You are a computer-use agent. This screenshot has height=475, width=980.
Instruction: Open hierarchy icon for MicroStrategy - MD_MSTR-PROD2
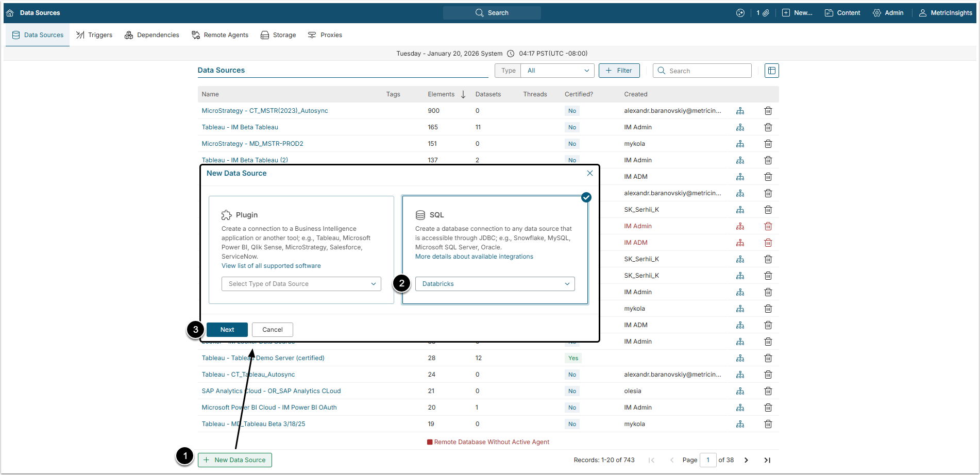click(x=740, y=144)
